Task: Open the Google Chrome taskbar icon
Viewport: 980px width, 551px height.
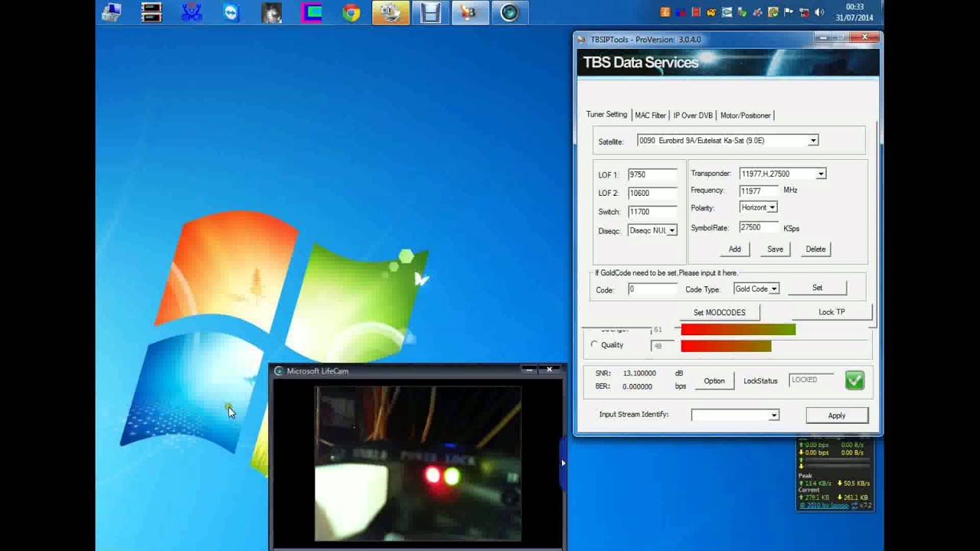Action: (x=351, y=13)
